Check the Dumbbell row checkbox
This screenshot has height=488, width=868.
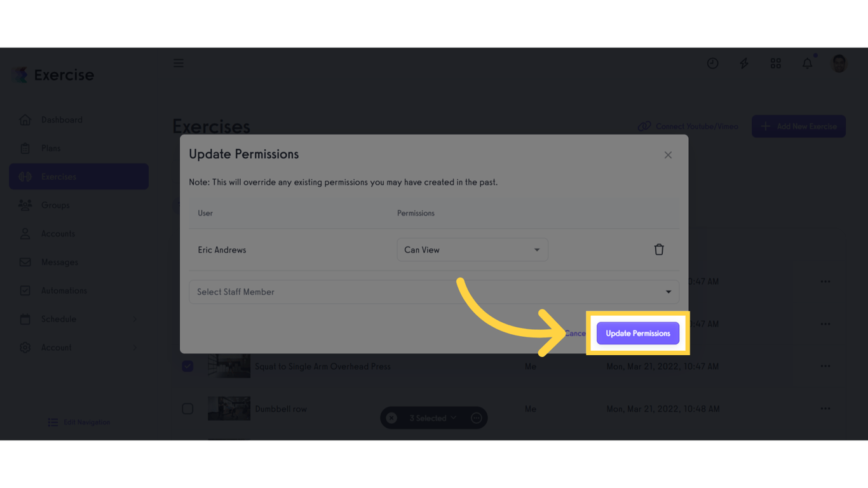187,409
